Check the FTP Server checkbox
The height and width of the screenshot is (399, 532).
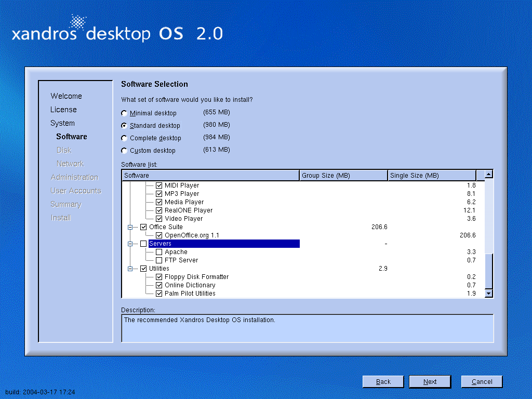coord(159,260)
